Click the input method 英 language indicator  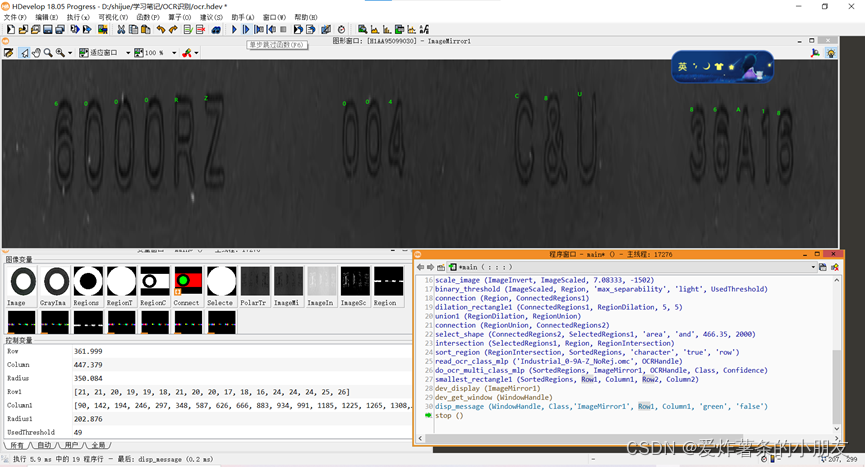tap(682, 66)
